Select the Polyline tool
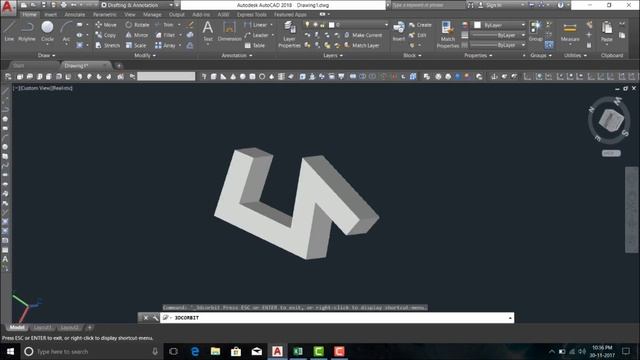 point(27,31)
